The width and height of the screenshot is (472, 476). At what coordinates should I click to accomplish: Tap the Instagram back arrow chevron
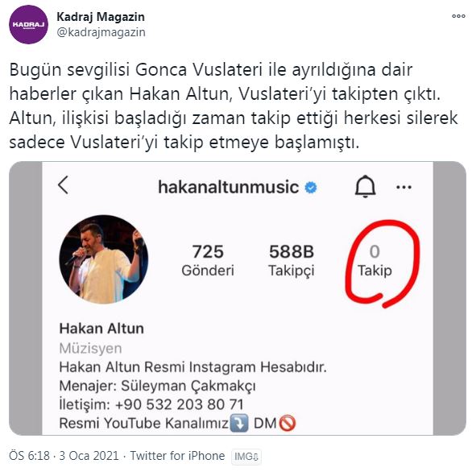click(x=63, y=185)
